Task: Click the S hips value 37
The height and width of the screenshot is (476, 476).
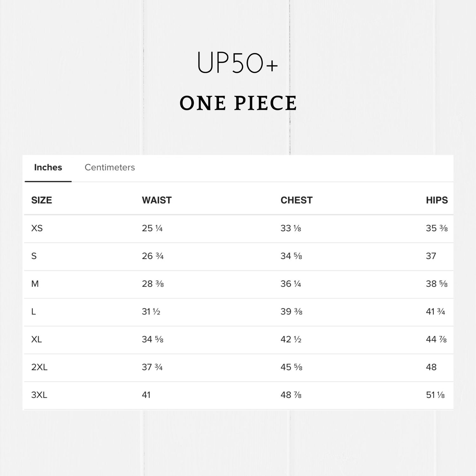Action: tap(431, 256)
